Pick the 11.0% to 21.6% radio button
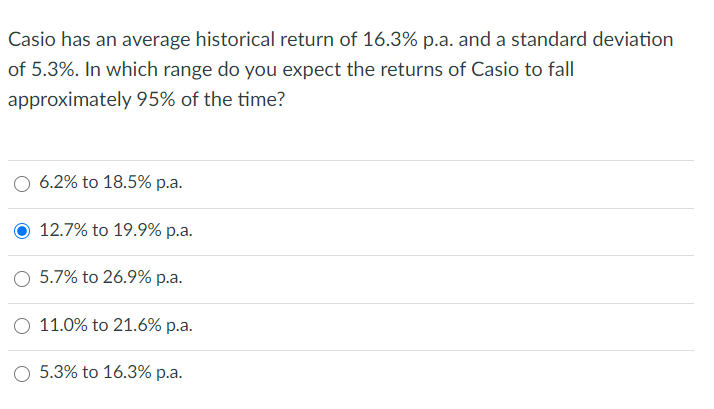The height and width of the screenshot is (409, 714). click(x=22, y=326)
